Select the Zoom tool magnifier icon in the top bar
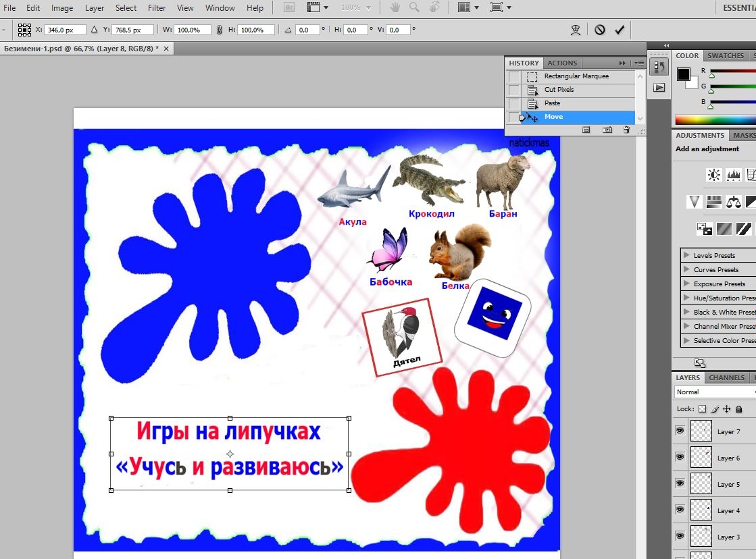The width and height of the screenshot is (756, 559). click(414, 7)
